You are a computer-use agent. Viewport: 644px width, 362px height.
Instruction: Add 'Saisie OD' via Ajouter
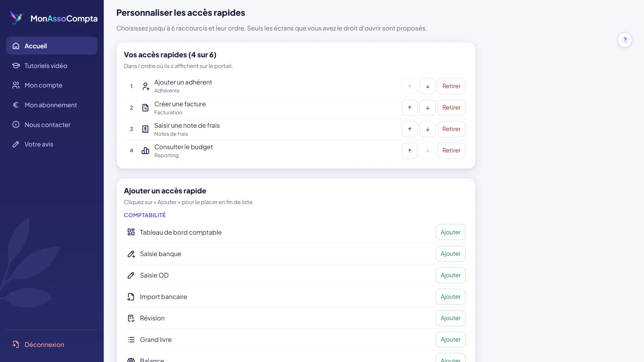point(450,275)
